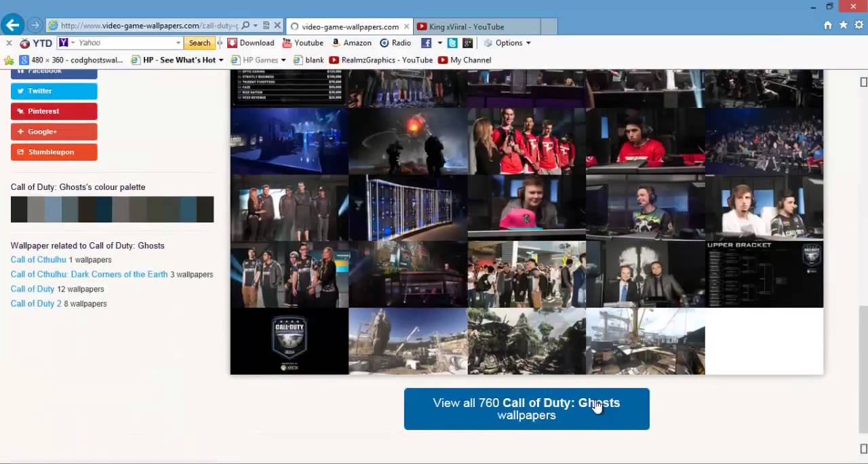Open the blue-lit stage arena thumbnail
Image resolution: width=868 pixels, height=464 pixels.
pos(290,142)
